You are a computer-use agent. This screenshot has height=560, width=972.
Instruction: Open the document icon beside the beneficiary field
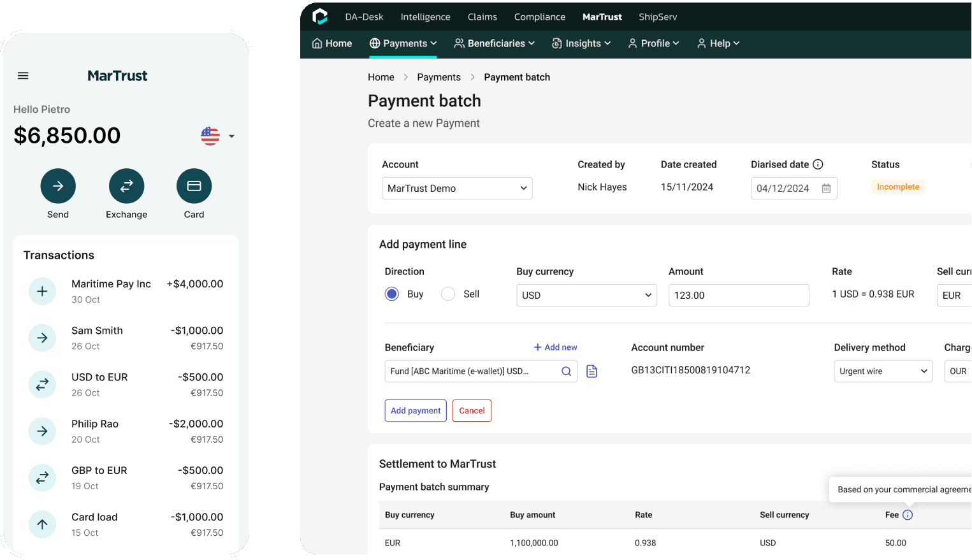pyautogui.click(x=591, y=371)
